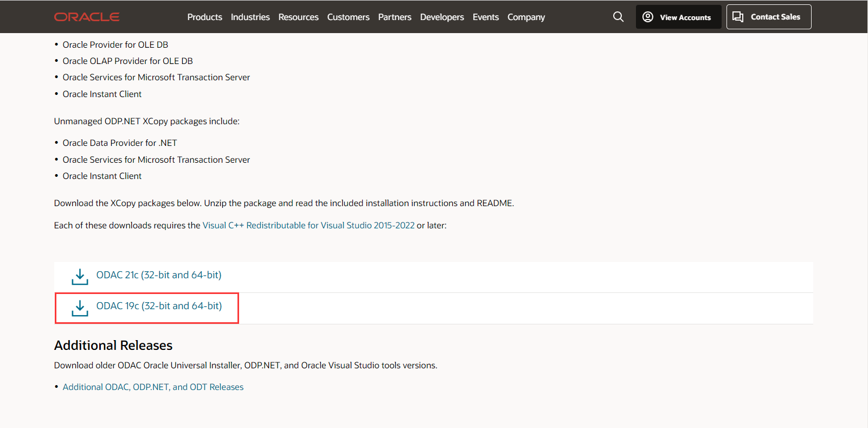
Task: Click the Oracle logo
Action: pos(87,17)
